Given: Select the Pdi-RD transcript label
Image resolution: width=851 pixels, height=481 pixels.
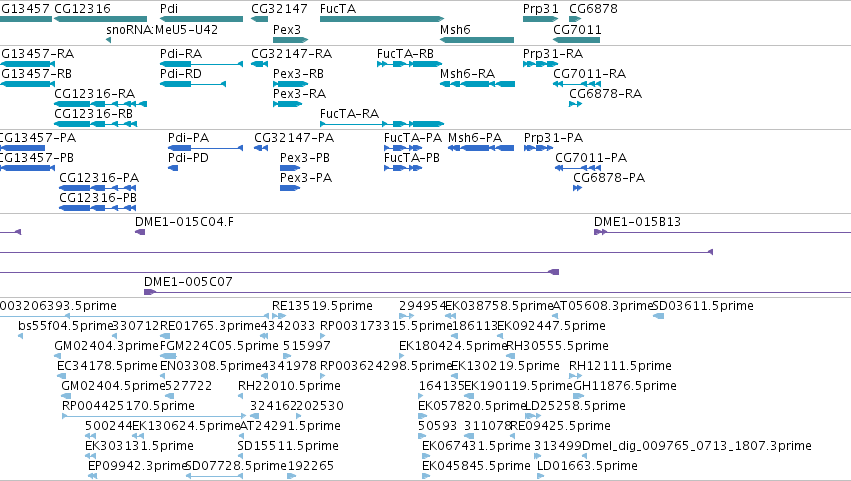Looking at the screenshot, I should [181, 73].
